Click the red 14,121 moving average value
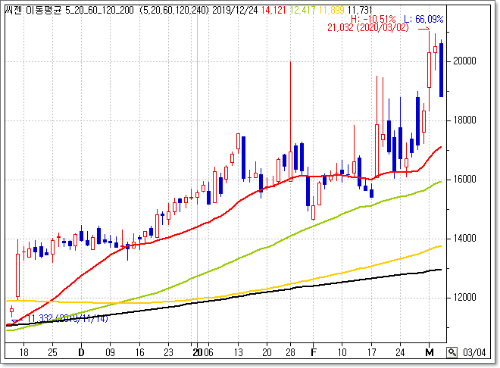 click(x=274, y=10)
